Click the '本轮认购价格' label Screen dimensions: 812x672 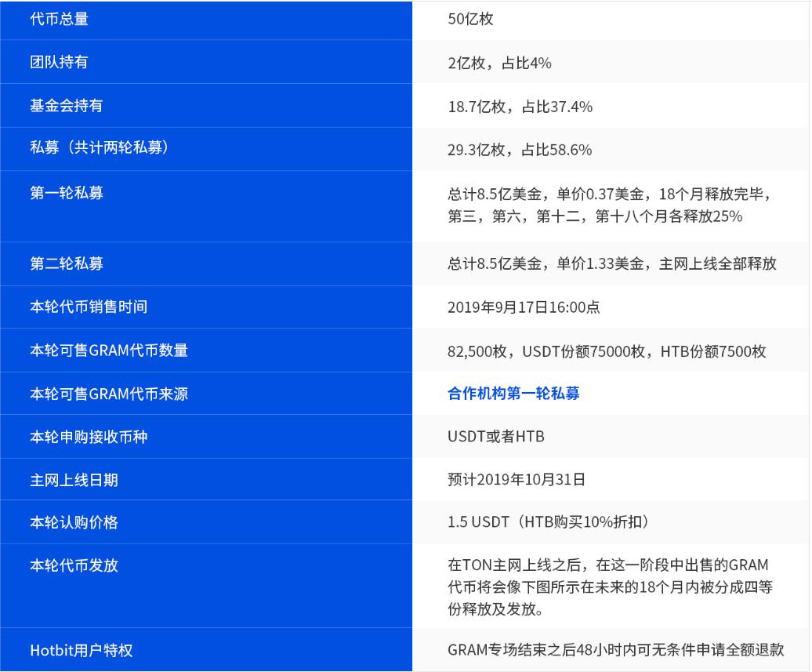click(x=74, y=522)
